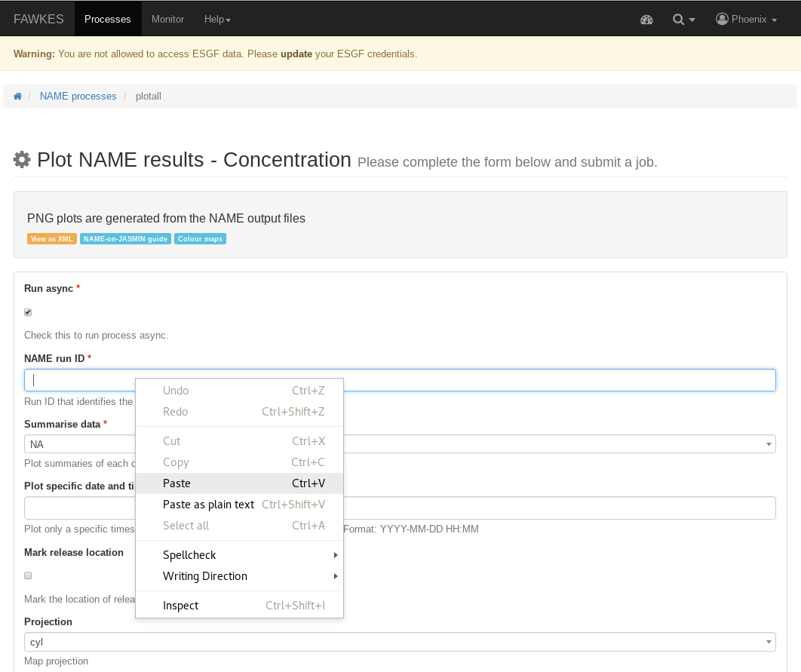
Task: Click the Colour maps badge
Action: [x=201, y=238]
